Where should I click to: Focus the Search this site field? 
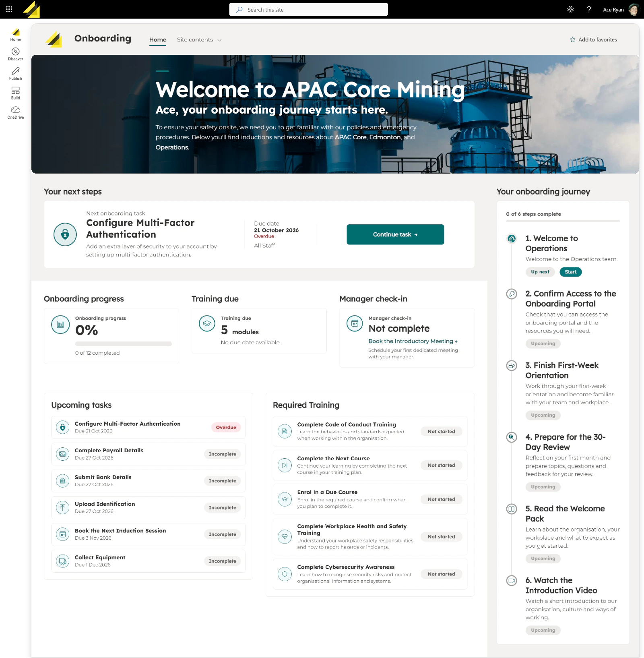[309, 10]
